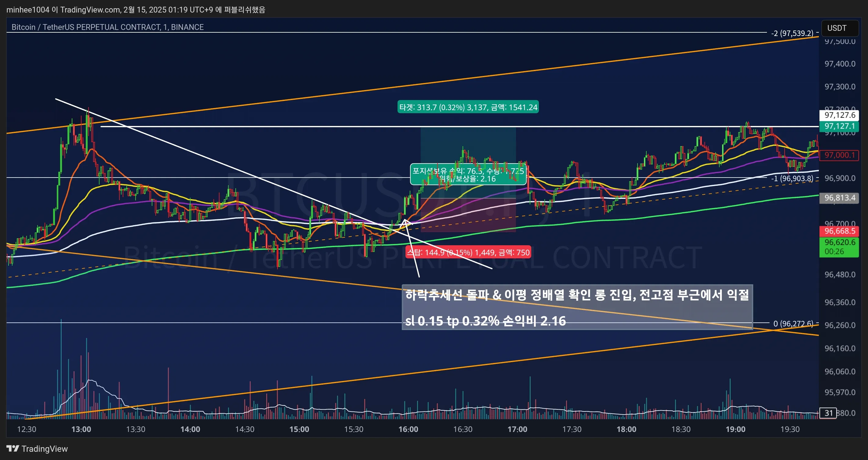This screenshot has width=868, height=460.
Task: Click the current price label 96,620.6 with countdown
Action: coord(839,247)
